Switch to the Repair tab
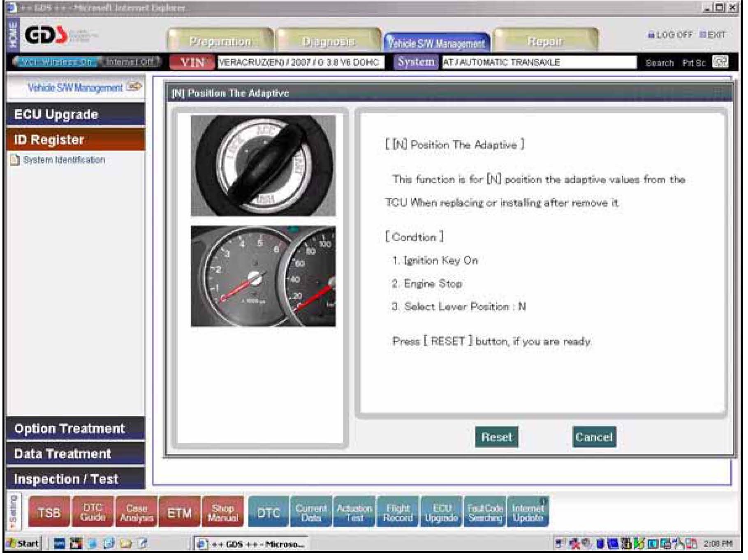This screenshot has height=560, width=748. (x=545, y=41)
